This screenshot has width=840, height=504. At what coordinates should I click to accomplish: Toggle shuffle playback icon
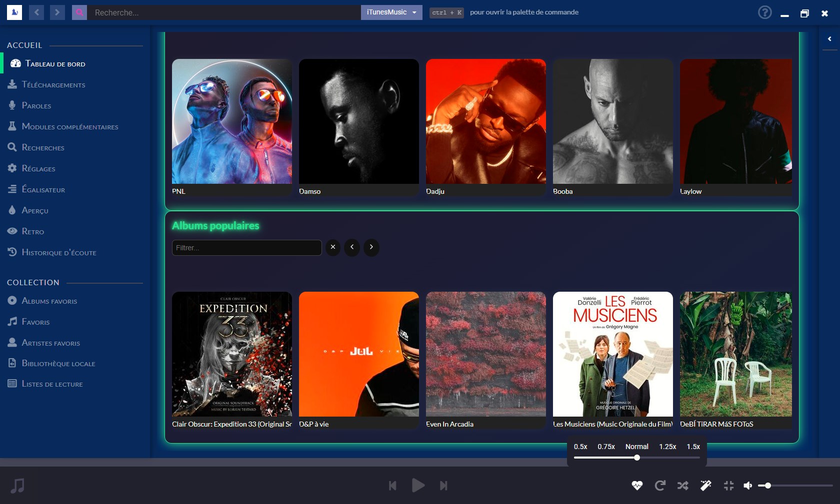pyautogui.click(x=683, y=486)
